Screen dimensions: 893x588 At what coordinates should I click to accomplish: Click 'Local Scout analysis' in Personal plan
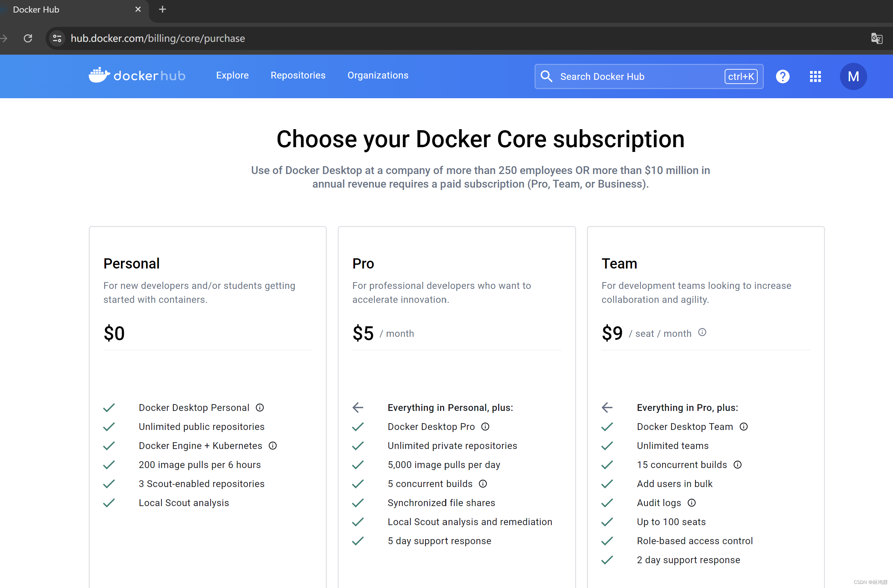point(184,503)
